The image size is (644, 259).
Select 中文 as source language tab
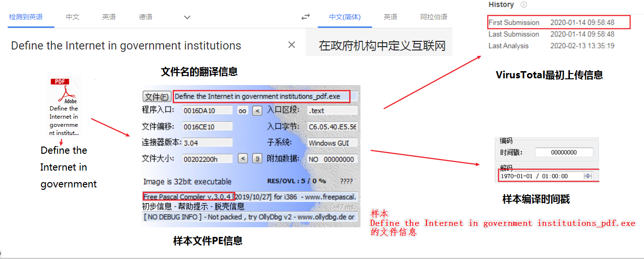click(x=73, y=17)
